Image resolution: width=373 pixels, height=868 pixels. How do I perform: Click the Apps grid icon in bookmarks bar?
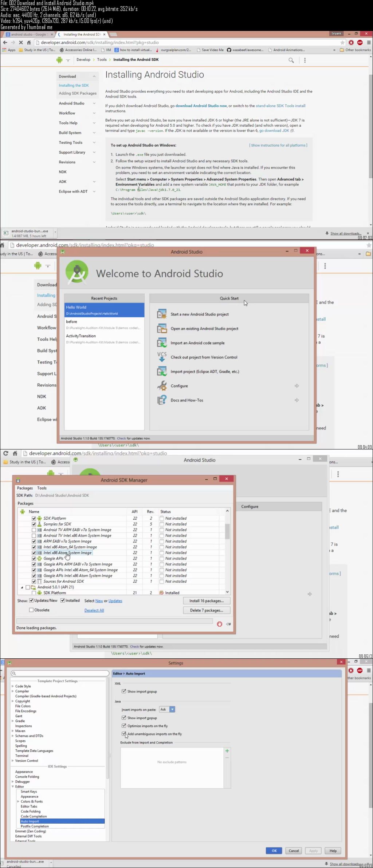click(x=4, y=50)
